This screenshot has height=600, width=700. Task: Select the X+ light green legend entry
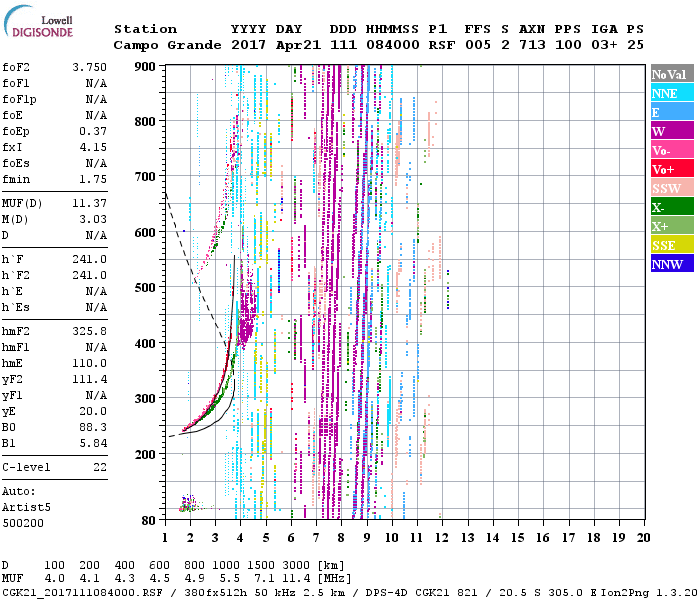tap(672, 226)
